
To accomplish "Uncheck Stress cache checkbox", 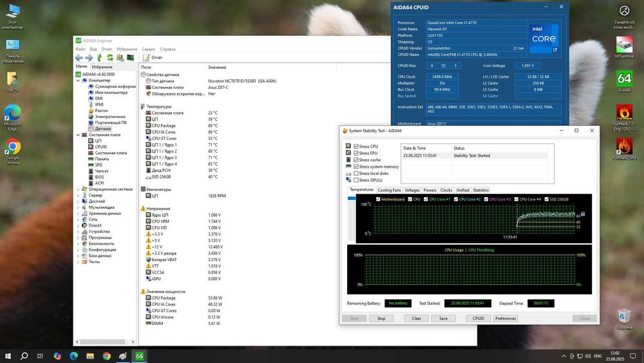I will tap(356, 160).
